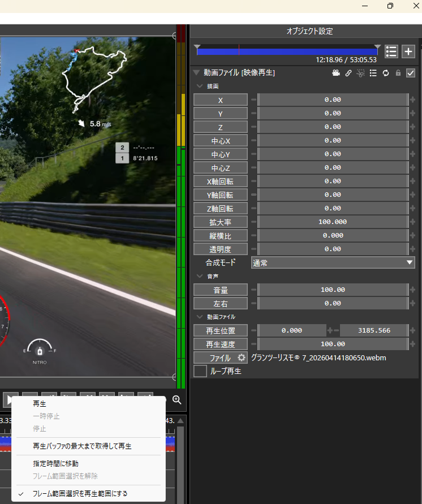Click the rightmost plus icon of 再生位置 row
The width and height of the screenshot is (422, 504).
(x=413, y=330)
